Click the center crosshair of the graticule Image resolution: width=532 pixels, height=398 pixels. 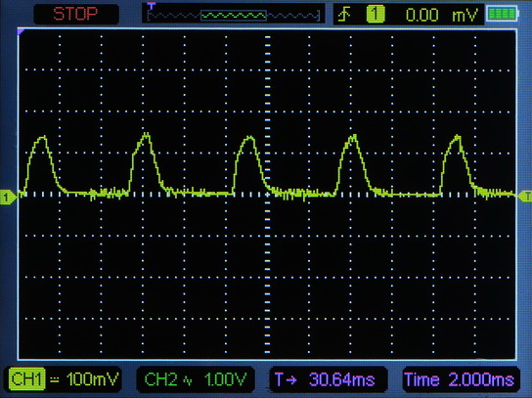point(268,195)
